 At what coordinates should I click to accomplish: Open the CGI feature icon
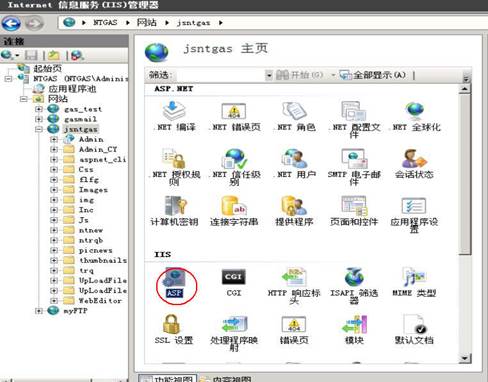[233, 277]
